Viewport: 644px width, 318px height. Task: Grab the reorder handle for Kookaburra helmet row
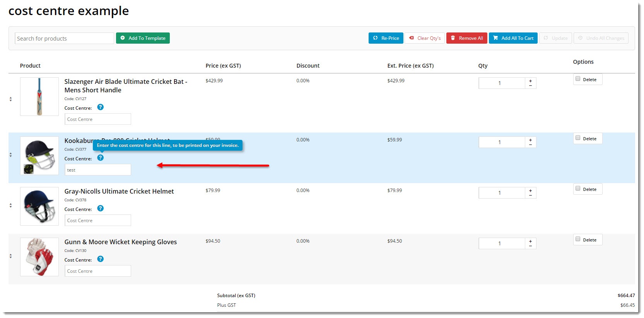(x=10, y=155)
